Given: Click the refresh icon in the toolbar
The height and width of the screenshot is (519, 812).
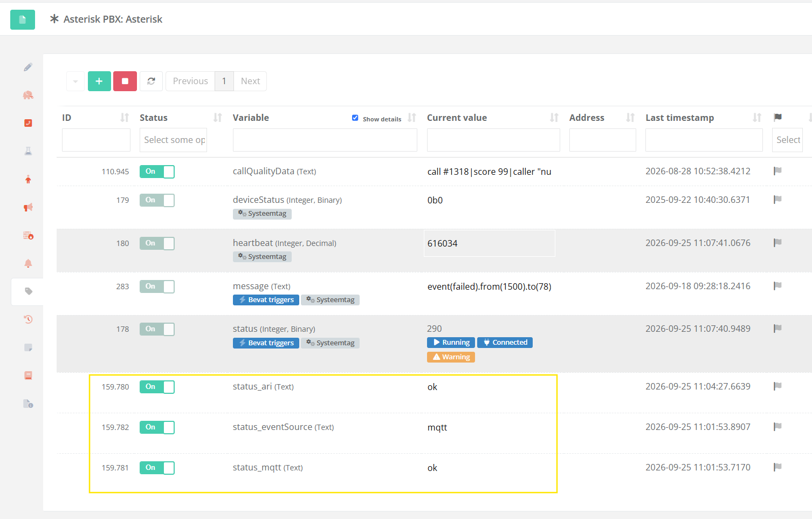Looking at the screenshot, I should point(151,81).
